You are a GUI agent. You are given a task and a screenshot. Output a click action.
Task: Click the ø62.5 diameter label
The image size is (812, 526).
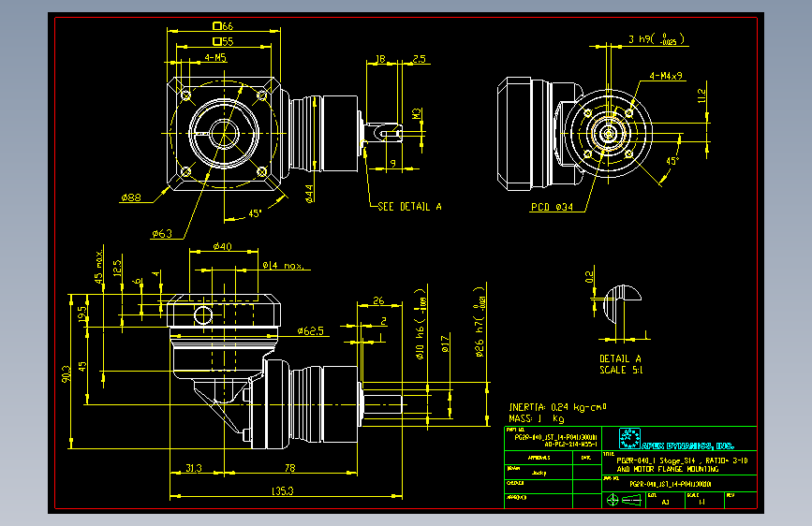[310, 330]
